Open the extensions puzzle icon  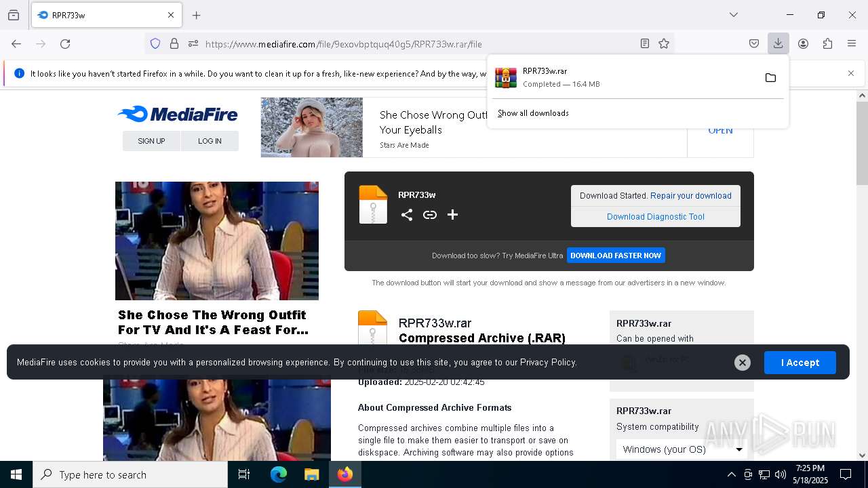click(x=827, y=43)
